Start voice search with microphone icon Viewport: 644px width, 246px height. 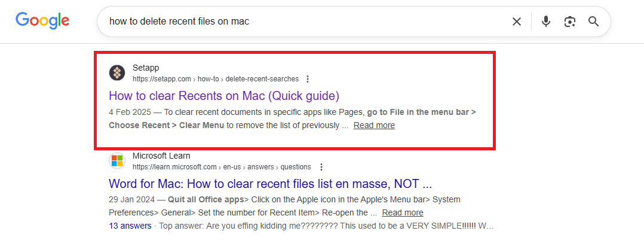(546, 22)
